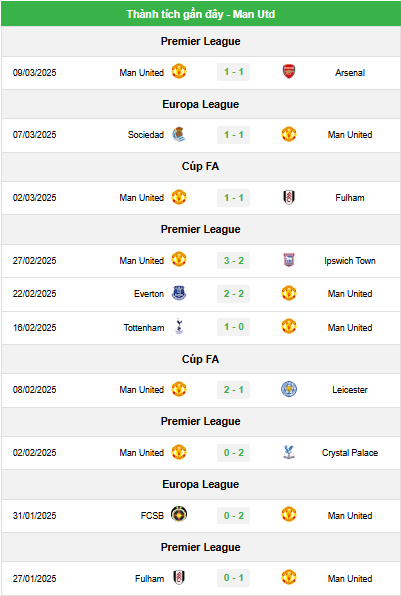Click the Sociedad club crest

click(179, 135)
